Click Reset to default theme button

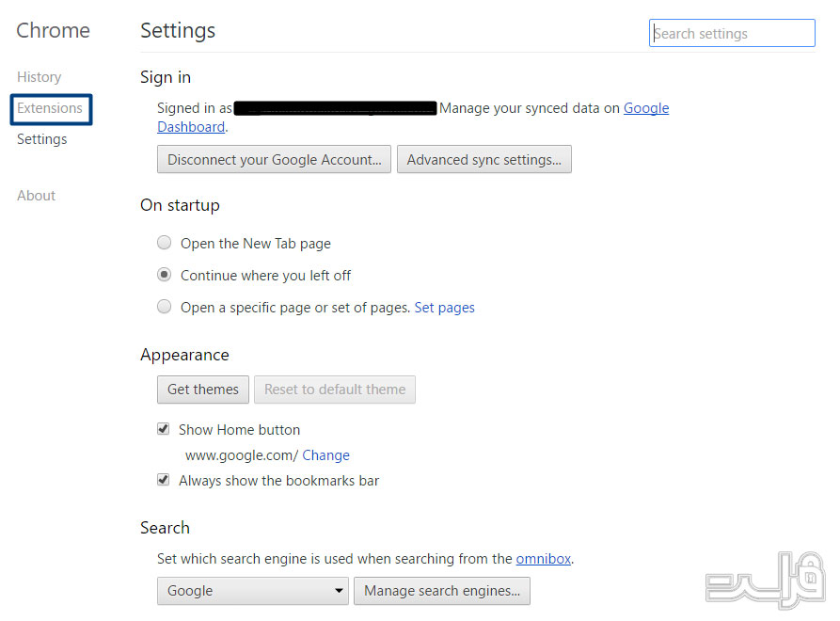[x=335, y=390]
